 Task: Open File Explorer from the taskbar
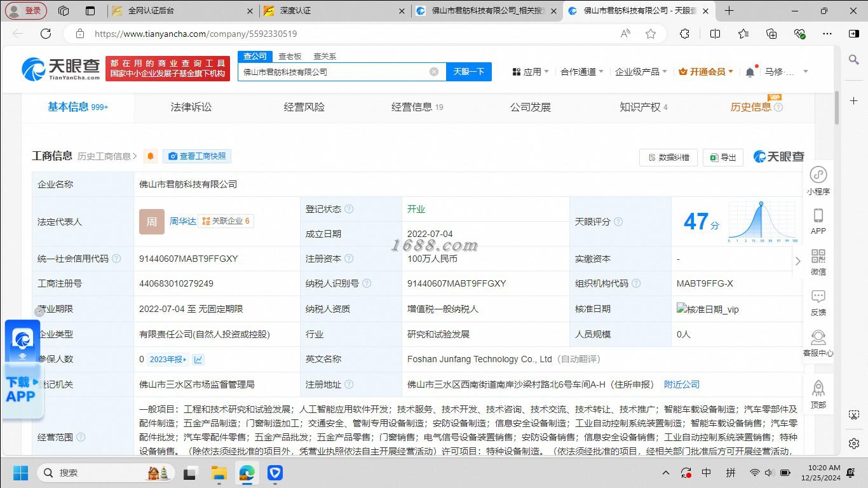[219, 473]
